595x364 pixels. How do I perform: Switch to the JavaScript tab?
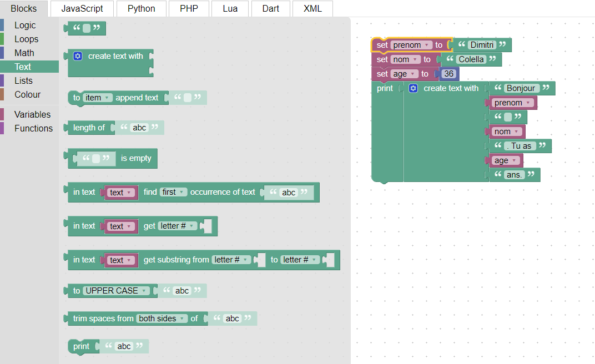pos(82,9)
